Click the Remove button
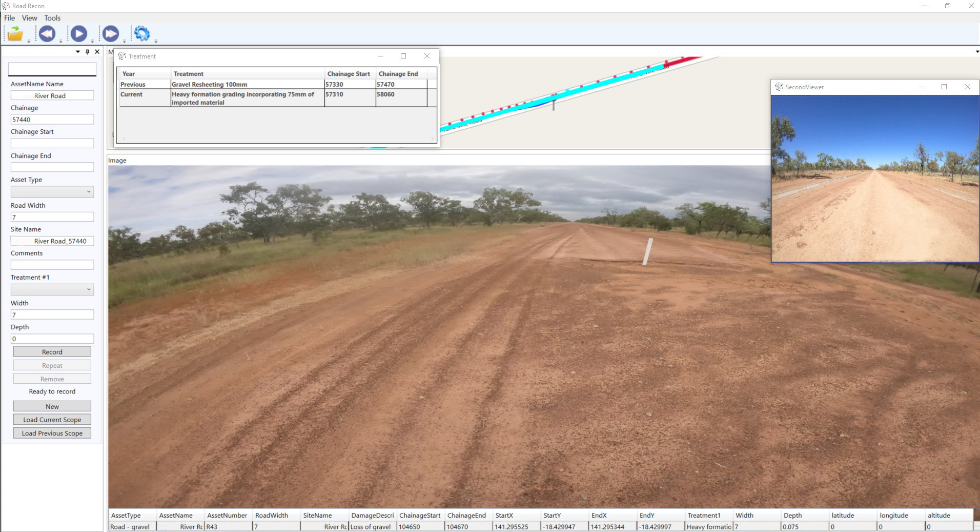Viewport: 980px width, 532px height. coord(52,379)
